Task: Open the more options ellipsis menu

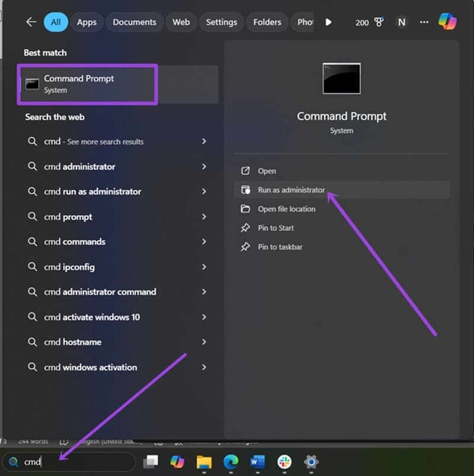Action: [x=424, y=22]
